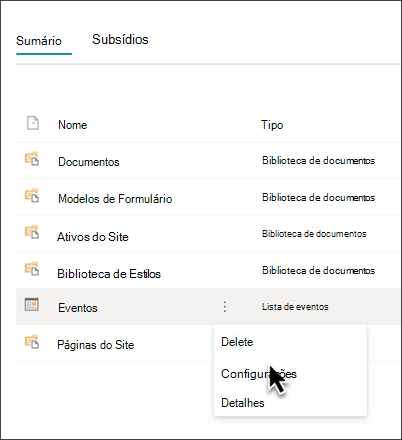
Task: Choose Delete from the context menu
Action: click(x=237, y=342)
